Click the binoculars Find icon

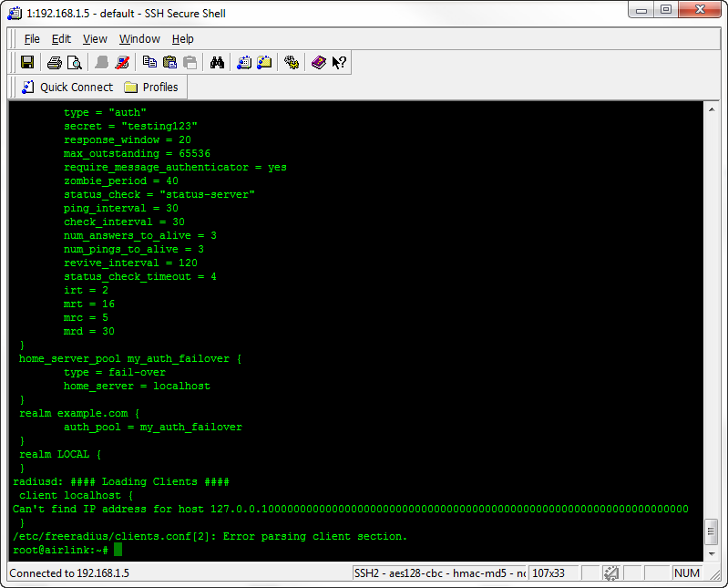tap(217, 62)
